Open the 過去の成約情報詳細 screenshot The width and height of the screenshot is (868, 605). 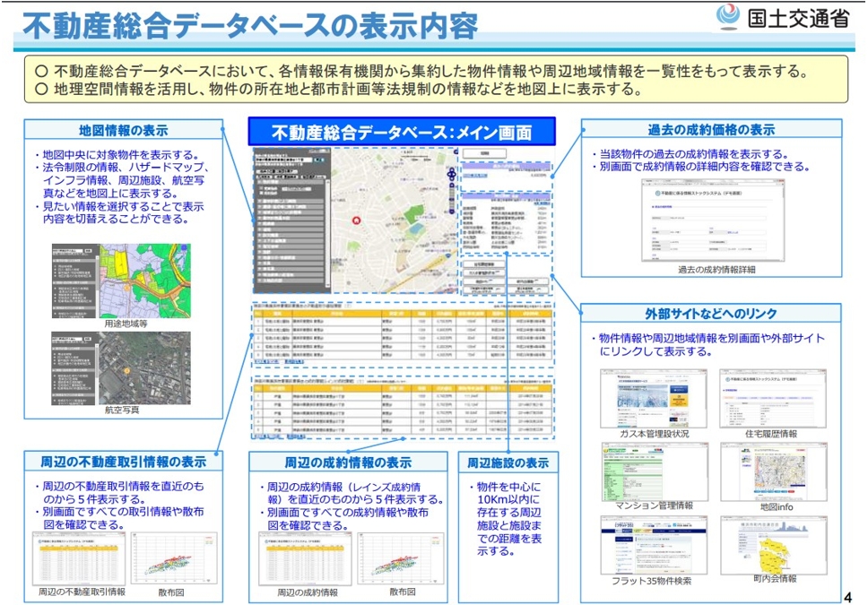[x=713, y=220]
